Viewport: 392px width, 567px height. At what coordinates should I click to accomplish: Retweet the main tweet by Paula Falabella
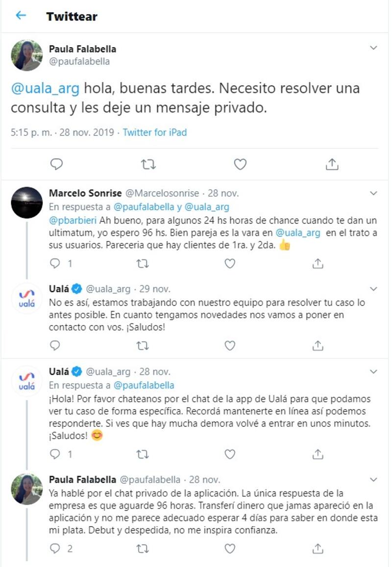tap(148, 164)
